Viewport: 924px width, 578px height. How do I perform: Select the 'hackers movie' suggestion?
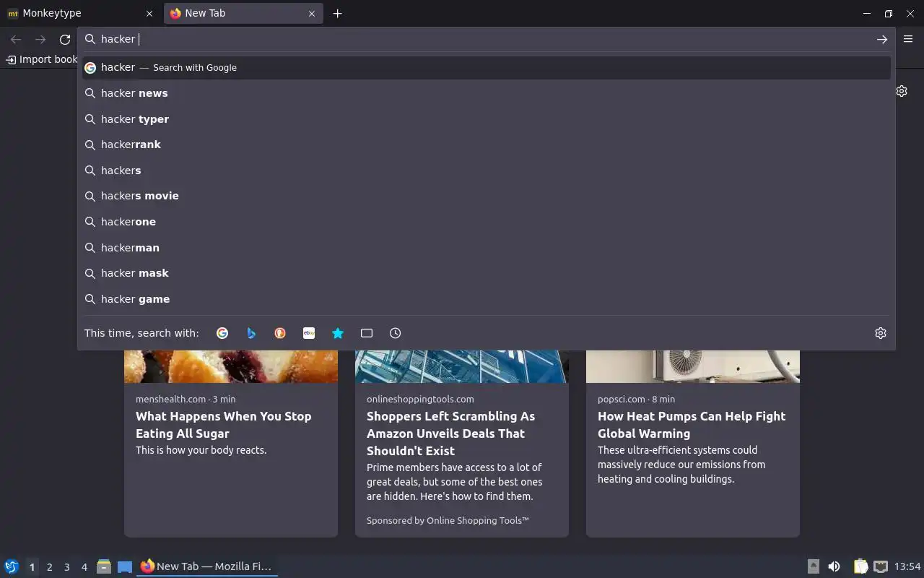point(486,196)
